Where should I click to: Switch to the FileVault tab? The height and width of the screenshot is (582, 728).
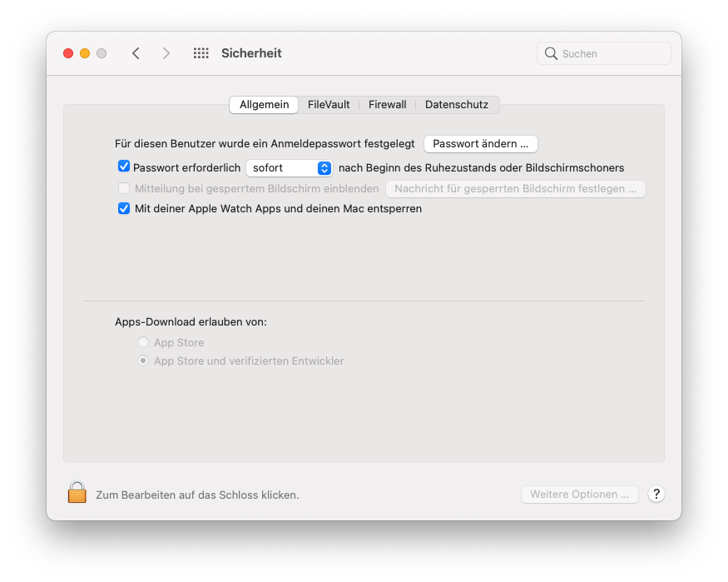329,105
